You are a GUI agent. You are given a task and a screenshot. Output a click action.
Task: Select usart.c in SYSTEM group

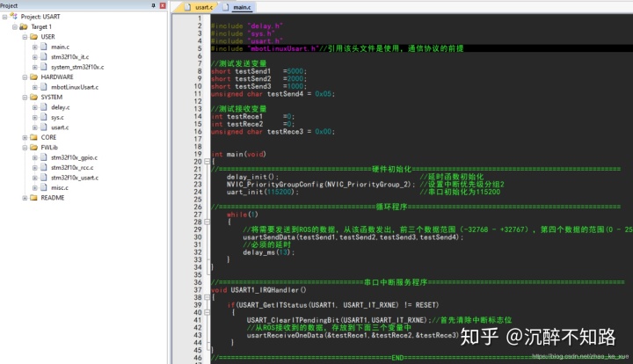pyautogui.click(x=60, y=127)
